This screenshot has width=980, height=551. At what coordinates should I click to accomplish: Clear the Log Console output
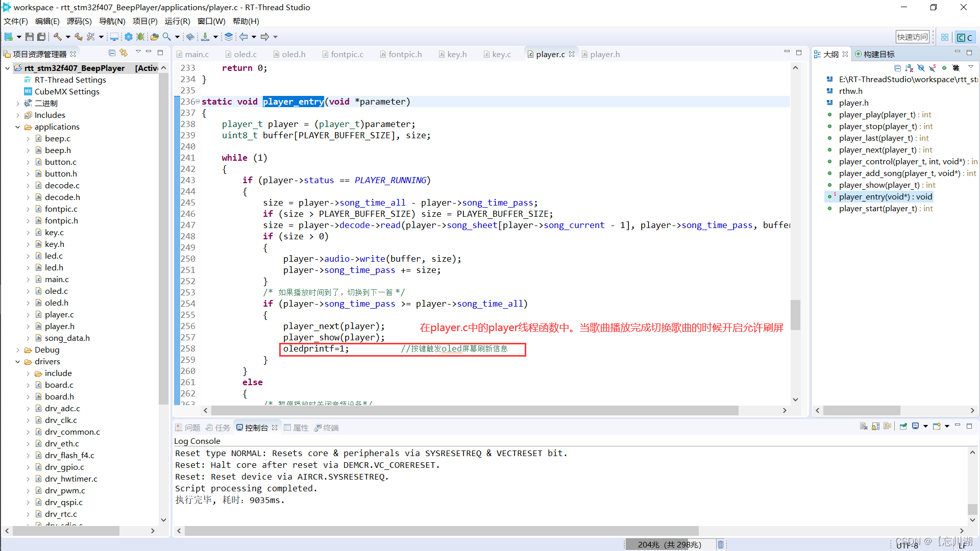tap(864, 427)
